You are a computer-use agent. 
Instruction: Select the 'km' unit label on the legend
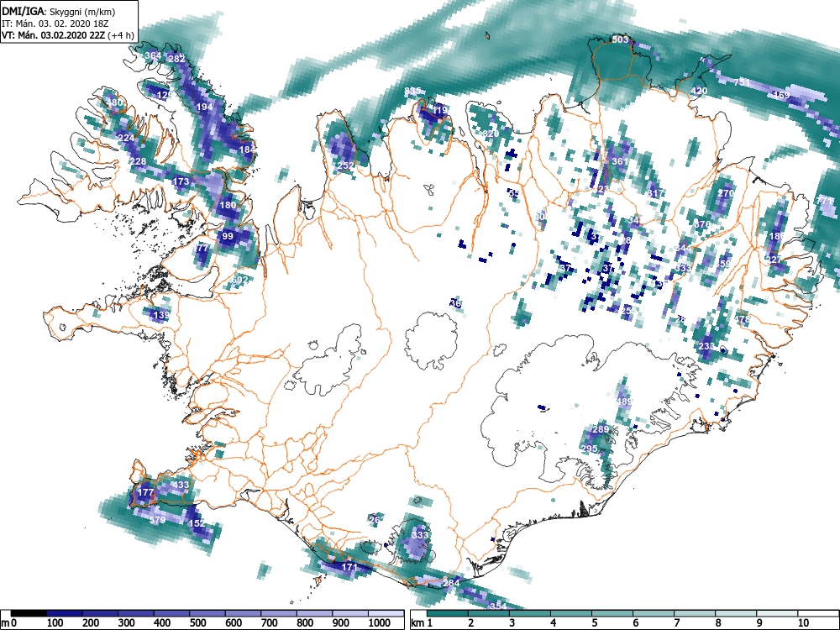point(417,623)
